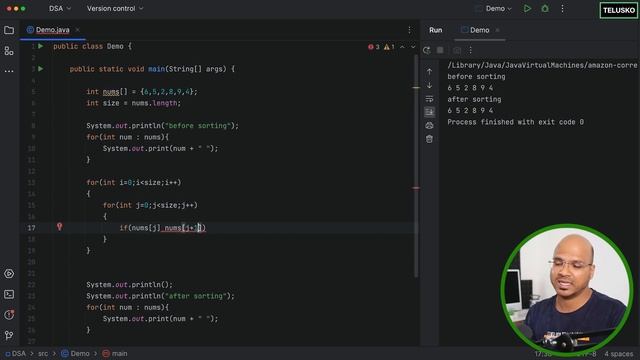The height and width of the screenshot is (360, 640).
Task: Click the outer for loop with i on line 13
Action: (133, 182)
